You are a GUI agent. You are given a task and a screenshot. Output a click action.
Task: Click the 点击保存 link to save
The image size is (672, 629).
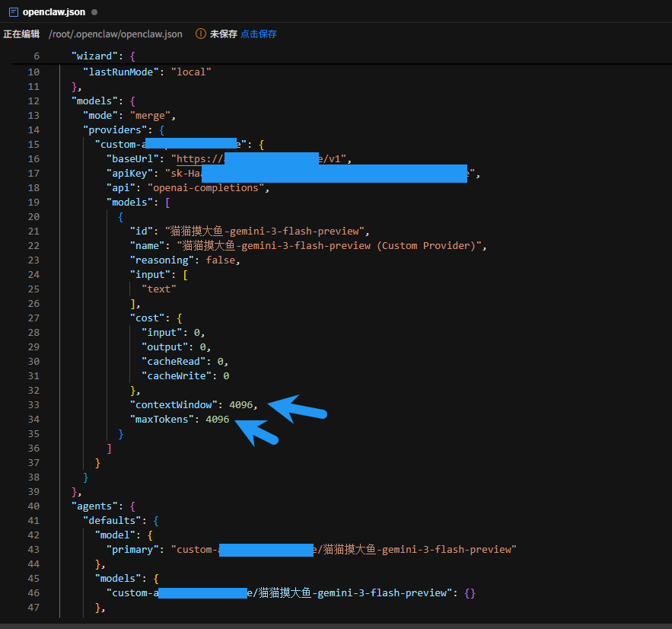[x=259, y=34]
